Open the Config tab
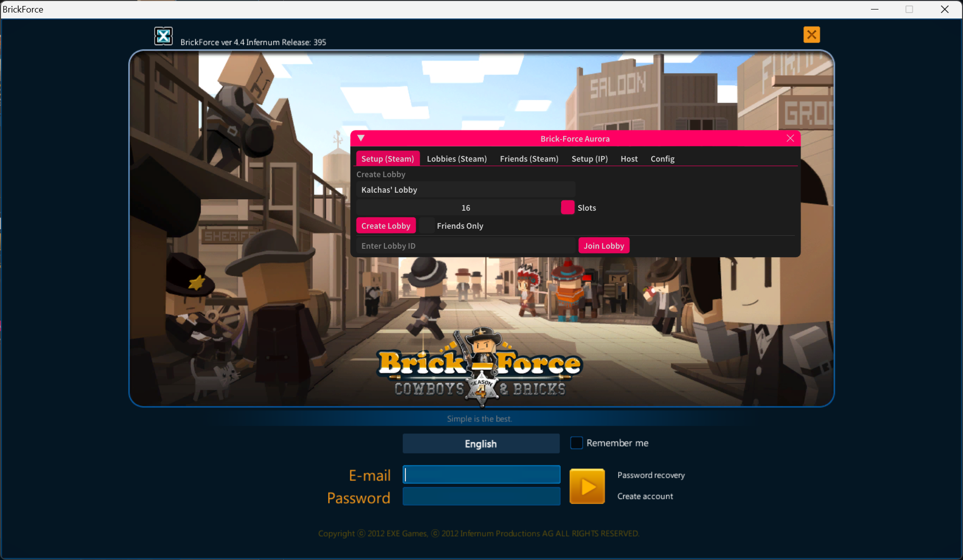Viewport: 963px width, 560px height. [662, 159]
